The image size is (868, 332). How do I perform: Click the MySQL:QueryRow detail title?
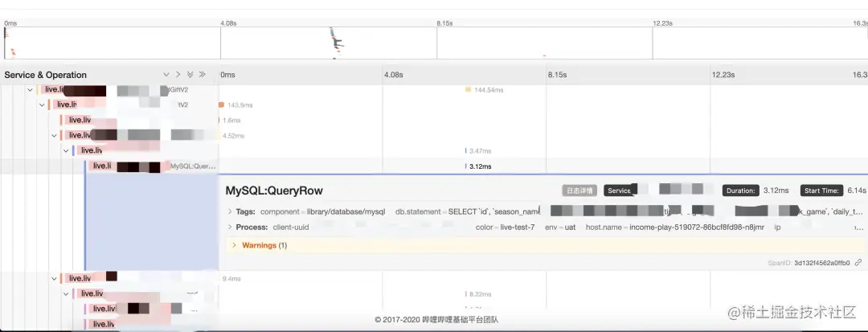coord(274,191)
